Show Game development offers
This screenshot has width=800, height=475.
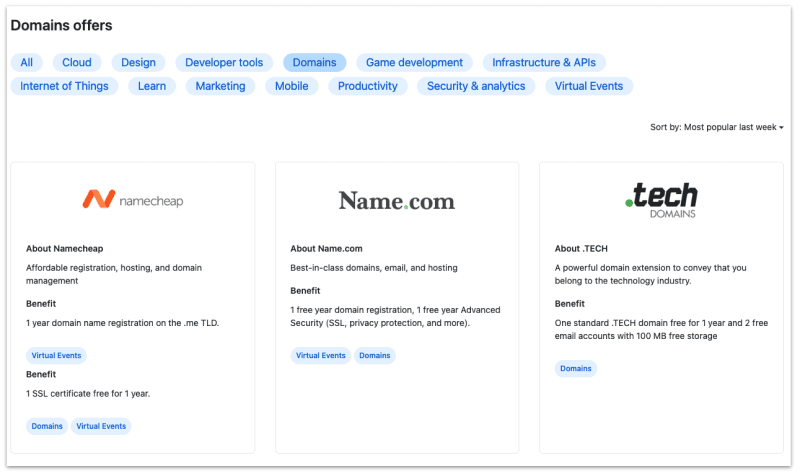click(x=414, y=63)
